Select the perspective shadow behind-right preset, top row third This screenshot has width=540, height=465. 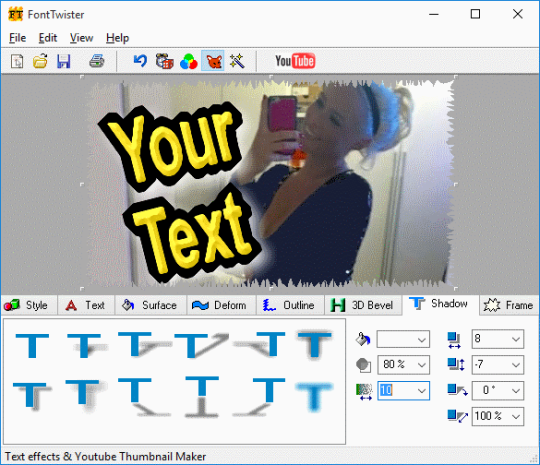coord(144,344)
